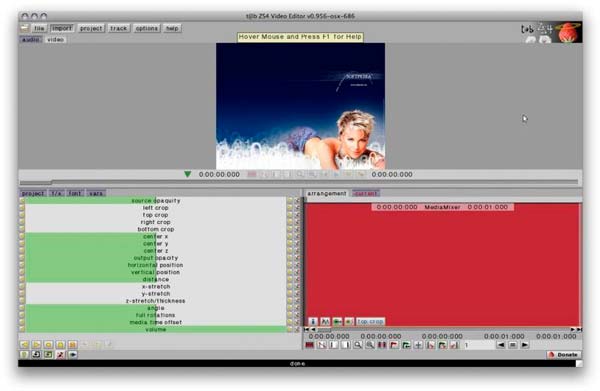Screen dimensions: 600x391
Task: Click the x-stretch parameter row
Action: [x=156, y=287]
